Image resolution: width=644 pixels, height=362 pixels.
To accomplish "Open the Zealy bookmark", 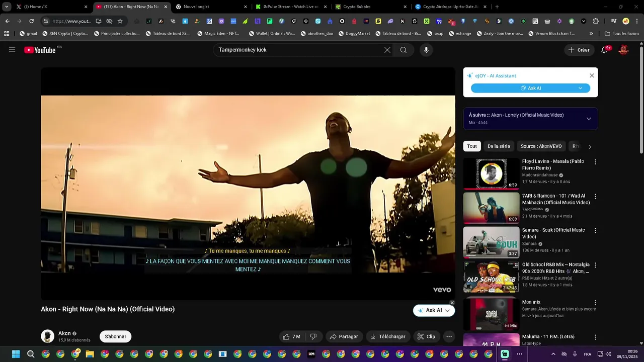I will point(500,34).
